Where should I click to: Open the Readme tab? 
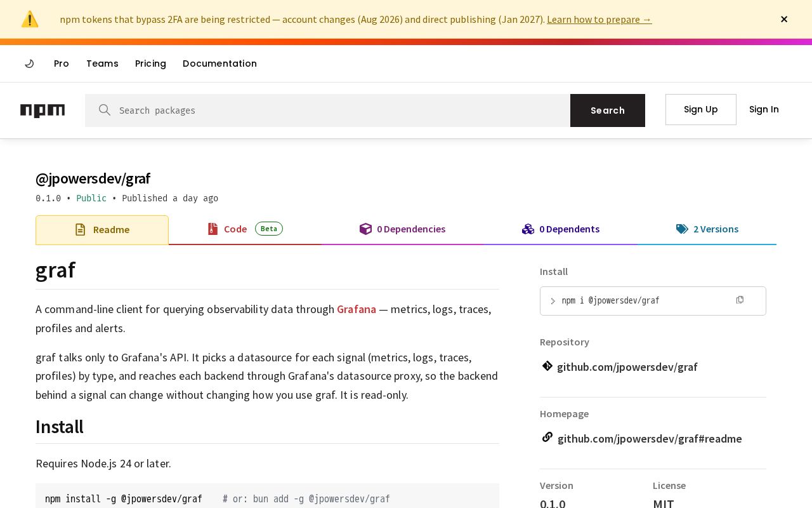coord(102,230)
